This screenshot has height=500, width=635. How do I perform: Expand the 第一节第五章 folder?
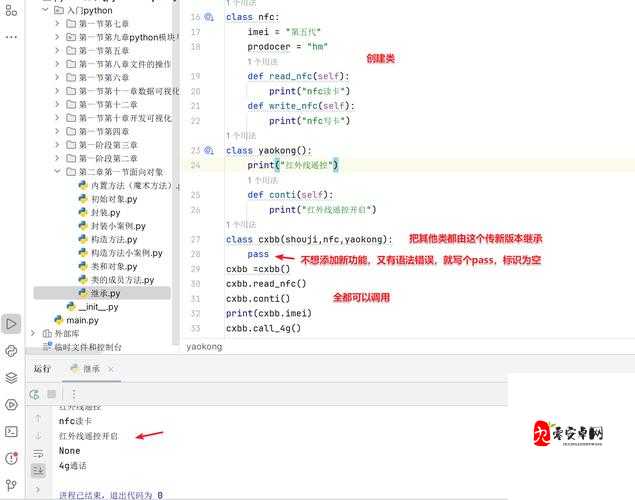click(x=57, y=51)
